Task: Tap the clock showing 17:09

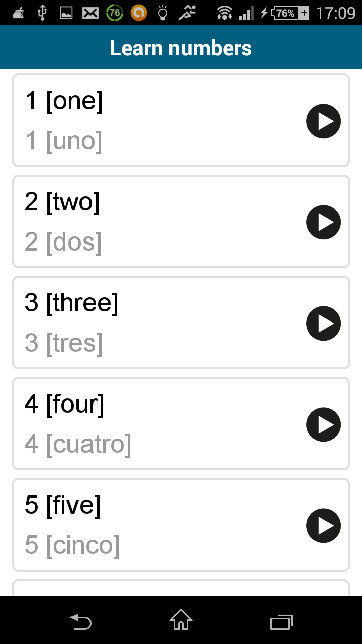Action: [x=336, y=13]
